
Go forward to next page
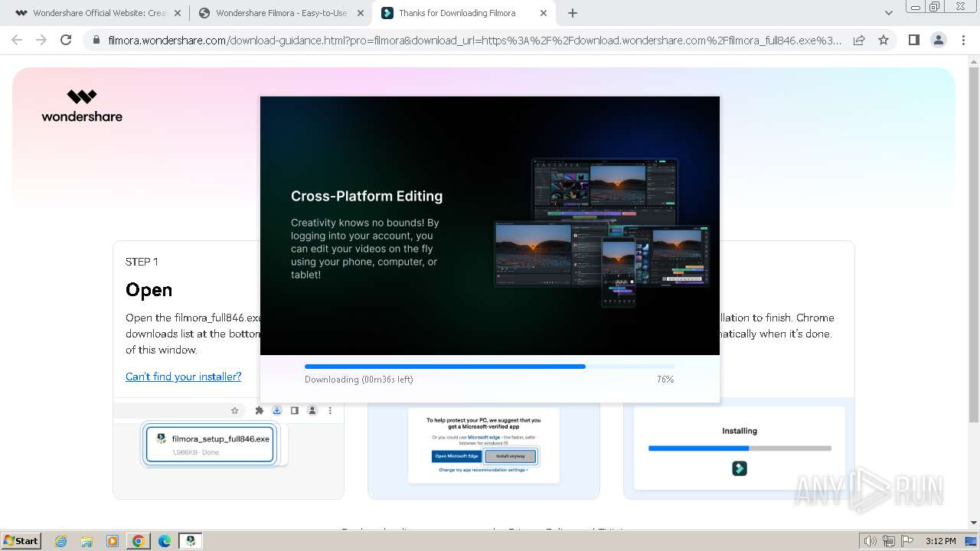click(41, 40)
